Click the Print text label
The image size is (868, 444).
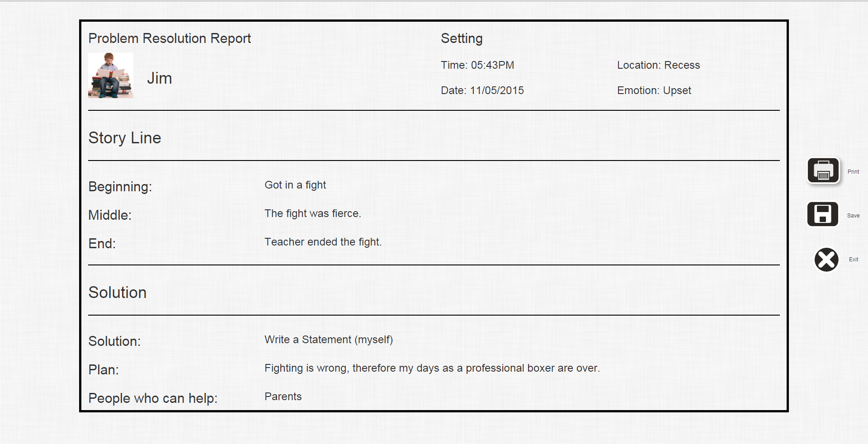(853, 172)
